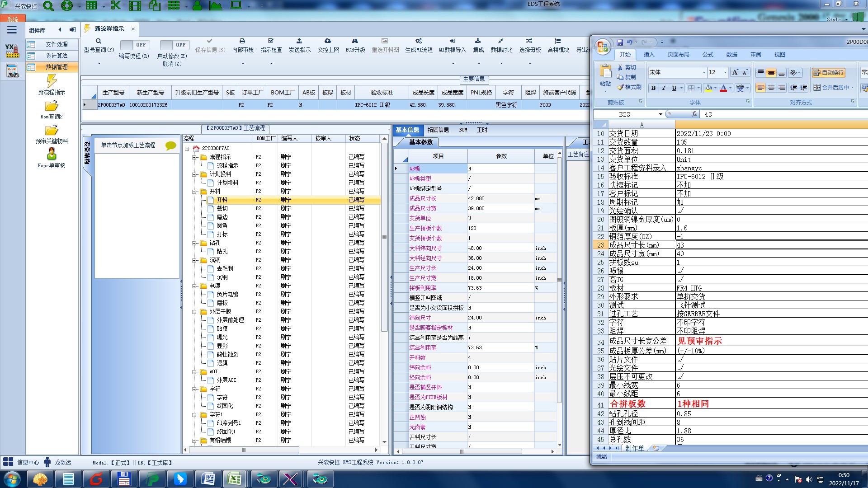This screenshot has height=488, width=868.
Task: Click Bold button in Excel ribbon
Action: click(653, 88)
